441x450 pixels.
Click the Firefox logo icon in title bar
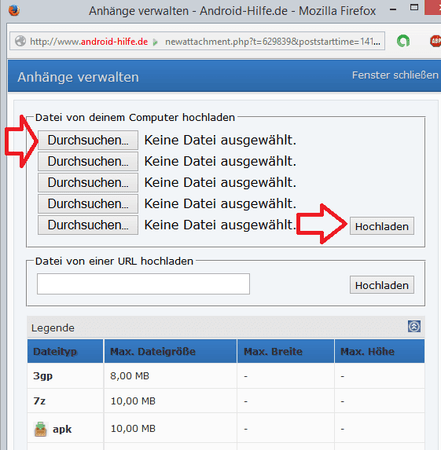tap(14, 11)
